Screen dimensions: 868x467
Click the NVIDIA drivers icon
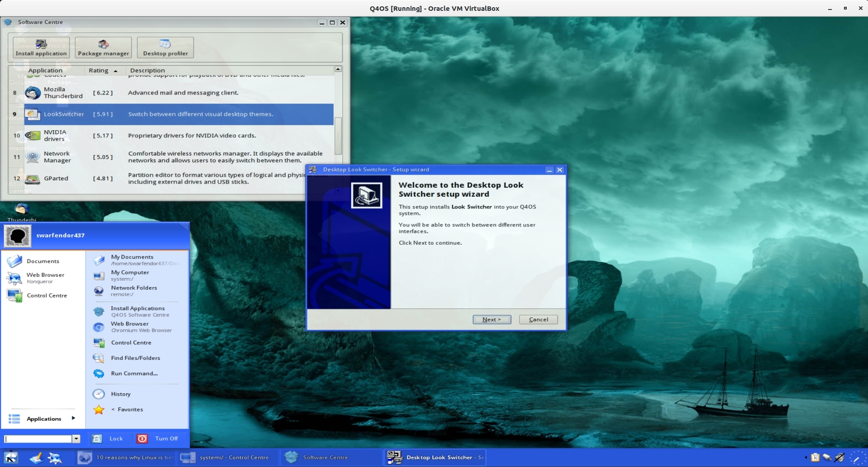[33, 135]
